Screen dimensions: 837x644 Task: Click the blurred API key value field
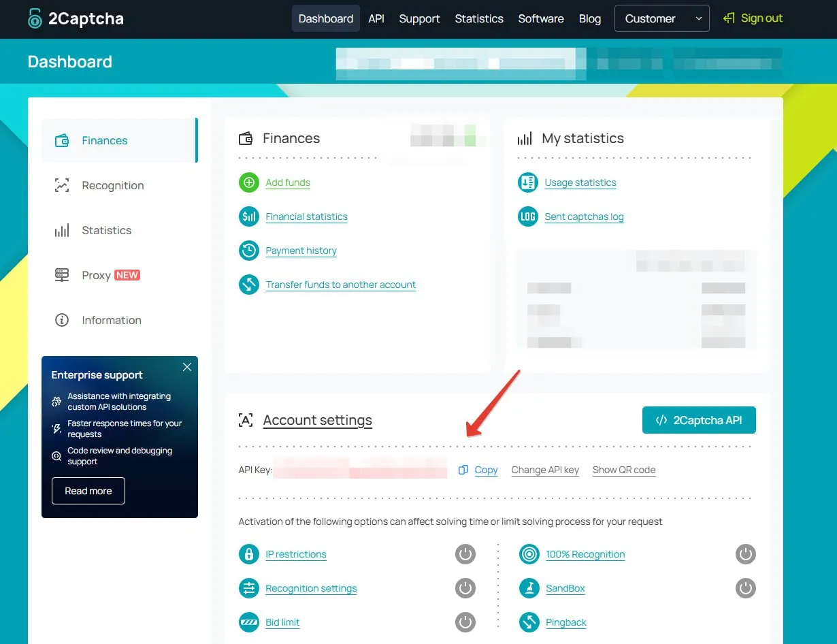tap(360, 469)
